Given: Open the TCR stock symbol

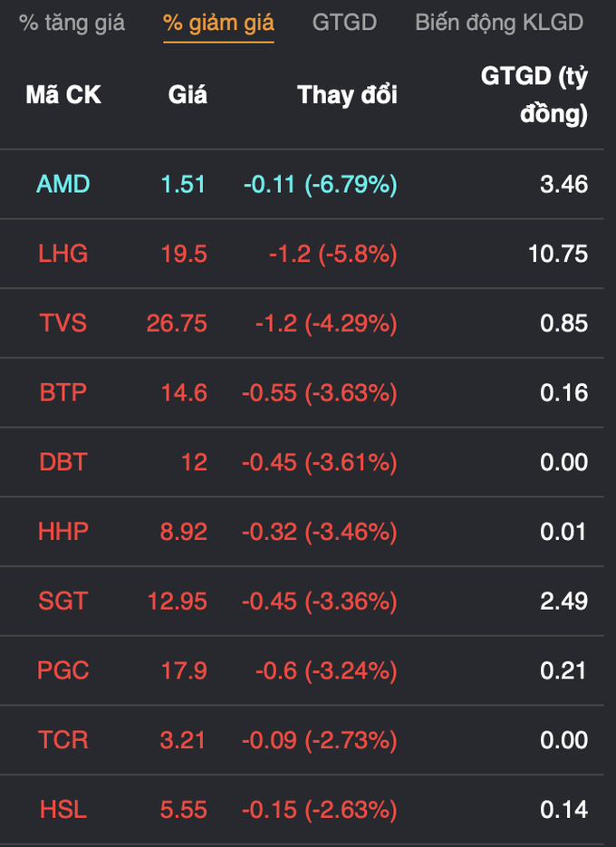Looking at the screenshot, I should 63,739.
